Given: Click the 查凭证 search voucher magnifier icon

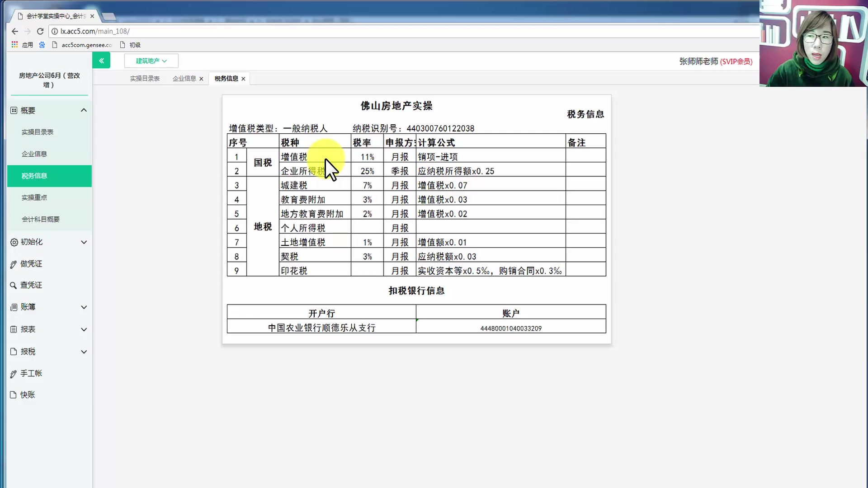Looking at the screenshot, I should [13, 285].
